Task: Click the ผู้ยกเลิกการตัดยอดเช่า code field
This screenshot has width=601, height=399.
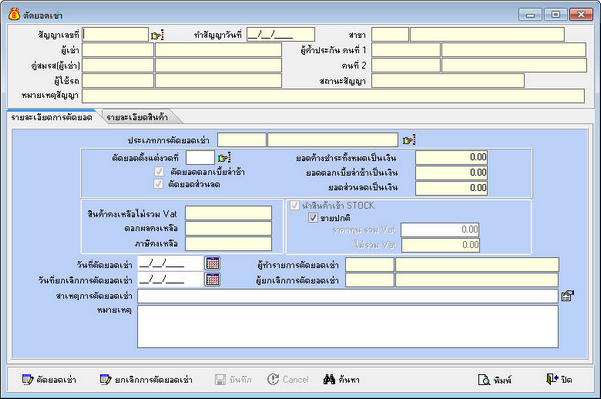Action: (x=369, y=280)
